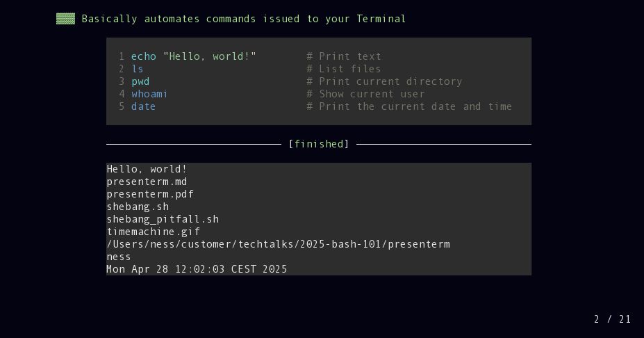Click the pwd command on line 3

coord(140,82)
